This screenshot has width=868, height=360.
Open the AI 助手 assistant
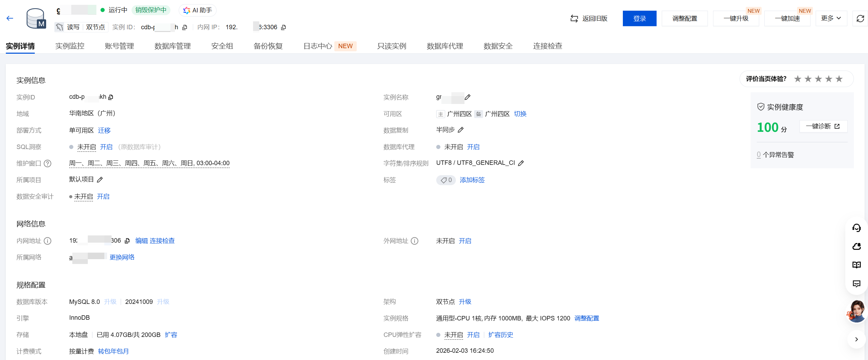pos(197,10)
